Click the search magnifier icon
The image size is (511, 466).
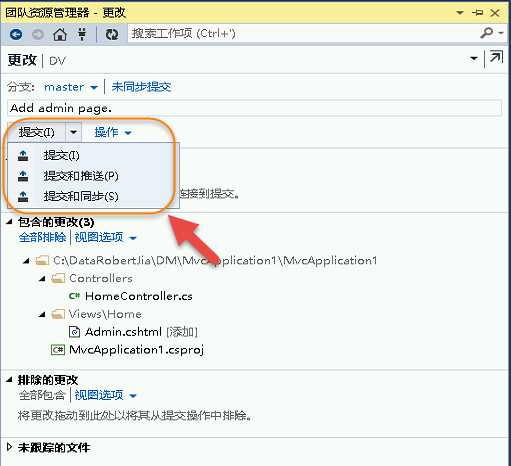click(487, 33)
